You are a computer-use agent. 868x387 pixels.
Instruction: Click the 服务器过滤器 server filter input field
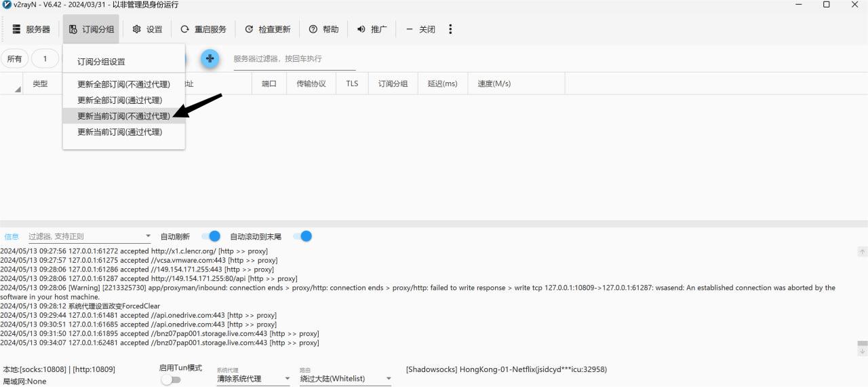tap(294, 59)
